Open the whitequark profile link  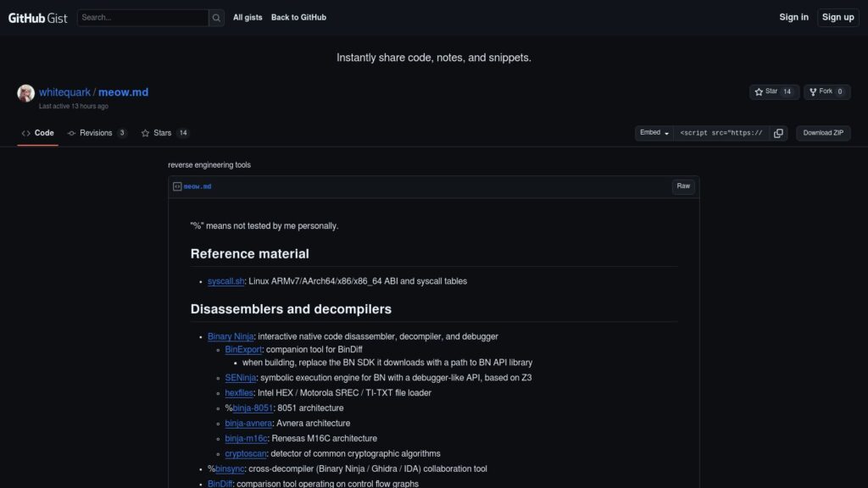64,92
